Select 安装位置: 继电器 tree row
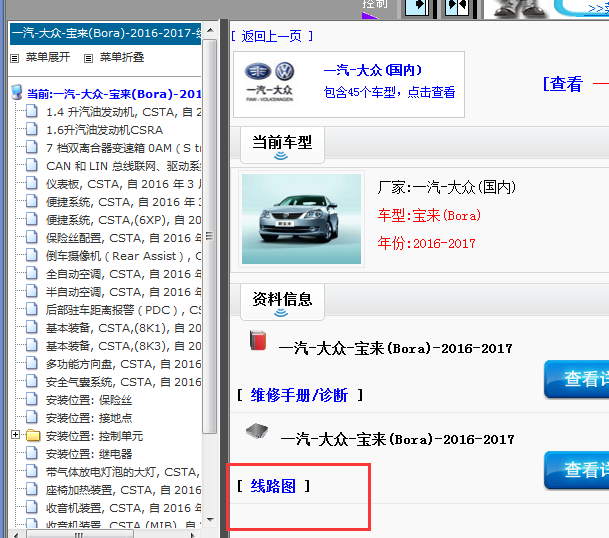The width and height of the screenshot is (609, 538). 89,454
